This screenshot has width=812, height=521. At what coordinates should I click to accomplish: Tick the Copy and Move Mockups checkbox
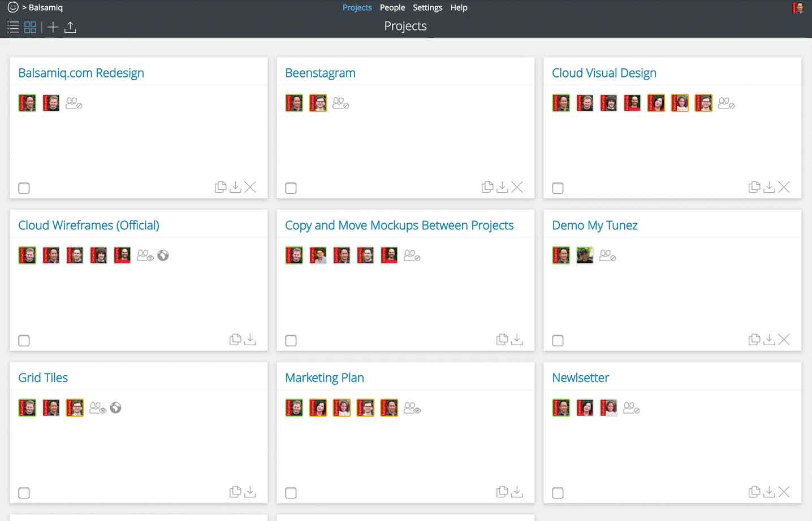coord(291,341)
